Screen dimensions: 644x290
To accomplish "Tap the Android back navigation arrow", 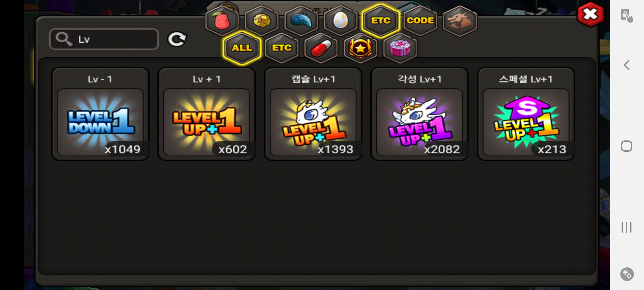I will pos(627,65).
